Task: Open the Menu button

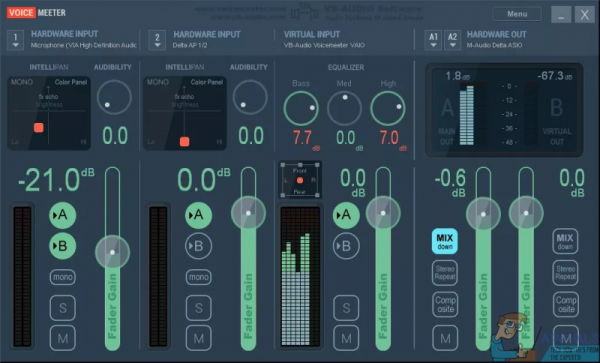Action: click(x=517, y=14)
